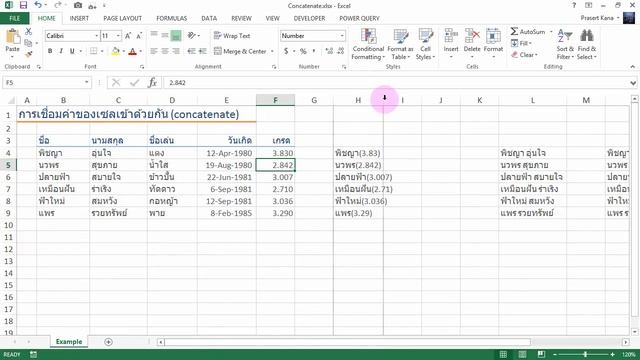The width and height of the screenshot is (640, 360).
Task: Increase decimal places
Action: (x=329, y=51)
